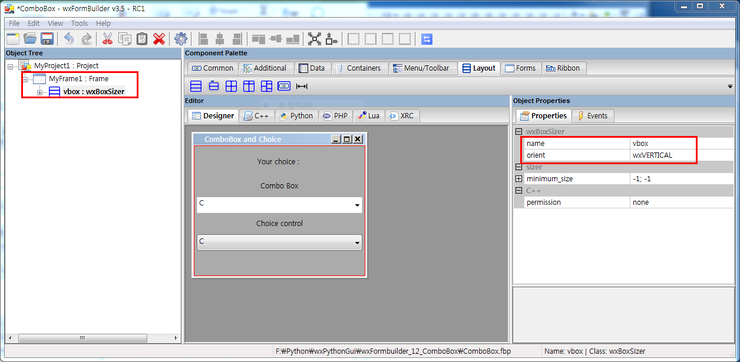Add a wxStaticBoxSizer from the palette
The height and width of the screenshot is (362, 740).
click(214, 86)
